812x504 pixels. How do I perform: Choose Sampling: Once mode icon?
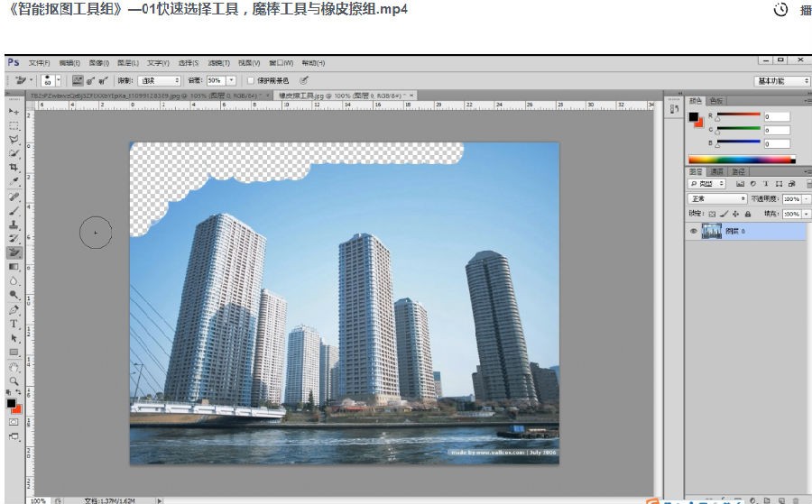coord(90,80)
